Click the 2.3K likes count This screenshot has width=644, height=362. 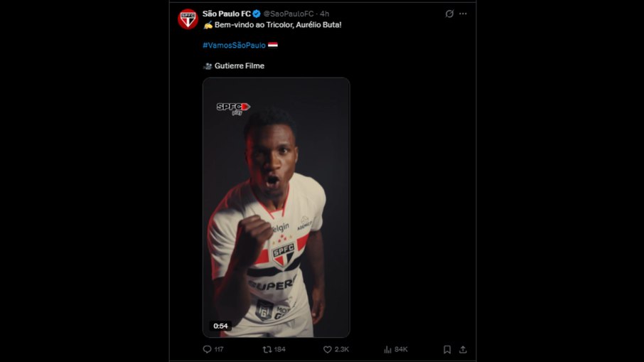(341, 349)
